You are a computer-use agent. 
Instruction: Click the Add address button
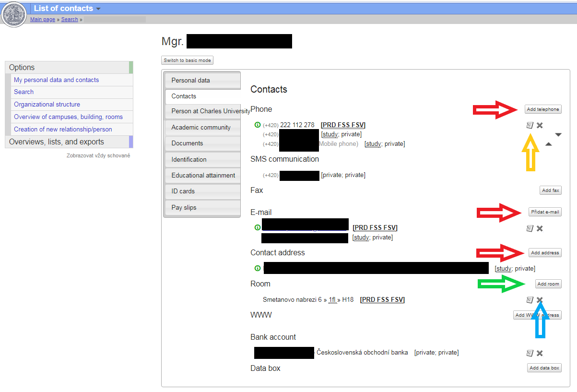(x=545, y=253)
